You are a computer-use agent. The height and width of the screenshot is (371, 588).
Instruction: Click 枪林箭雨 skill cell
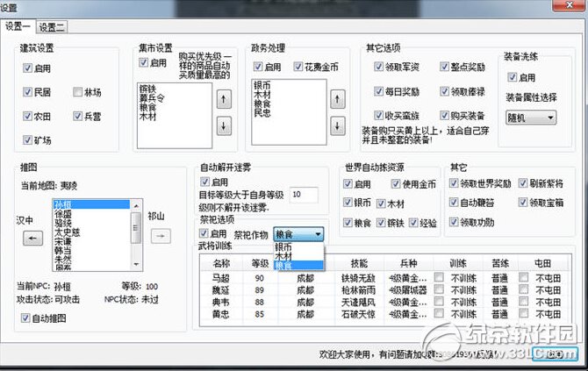(x=358, y=290)
